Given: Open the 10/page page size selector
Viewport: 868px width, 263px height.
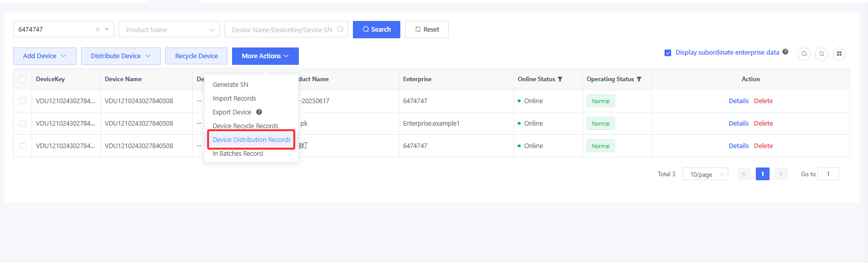Looking at the screenshot, I should [x=705, y=174].
